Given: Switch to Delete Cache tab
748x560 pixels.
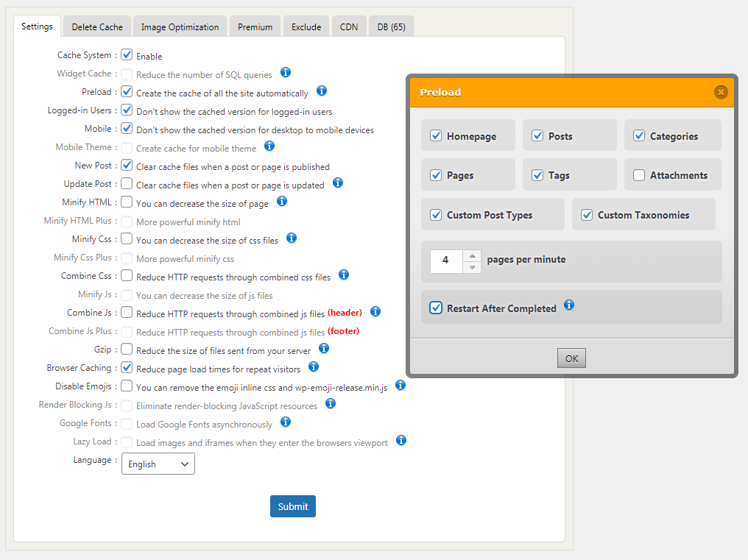Looking at the screenshot, I should pos(97,26).
